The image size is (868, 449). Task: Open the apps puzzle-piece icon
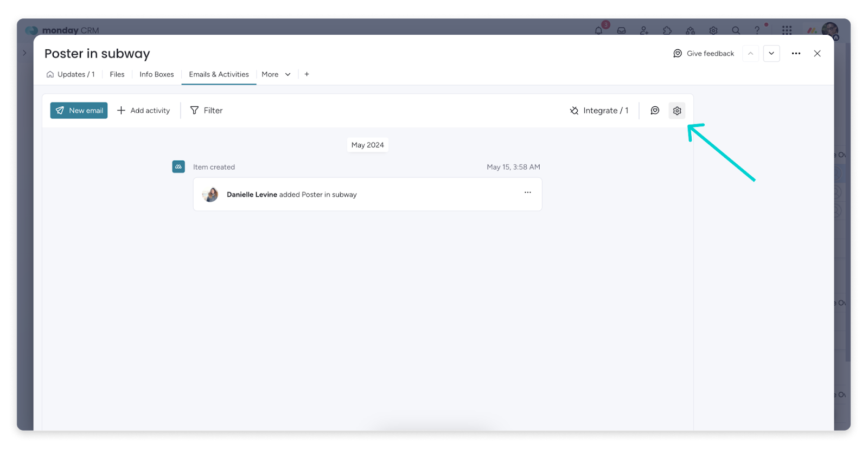[667, 30]
